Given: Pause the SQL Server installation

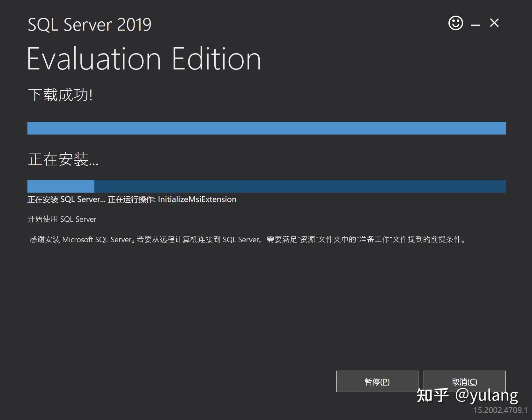Looking at the screenshot, I should tap(377, 381).
